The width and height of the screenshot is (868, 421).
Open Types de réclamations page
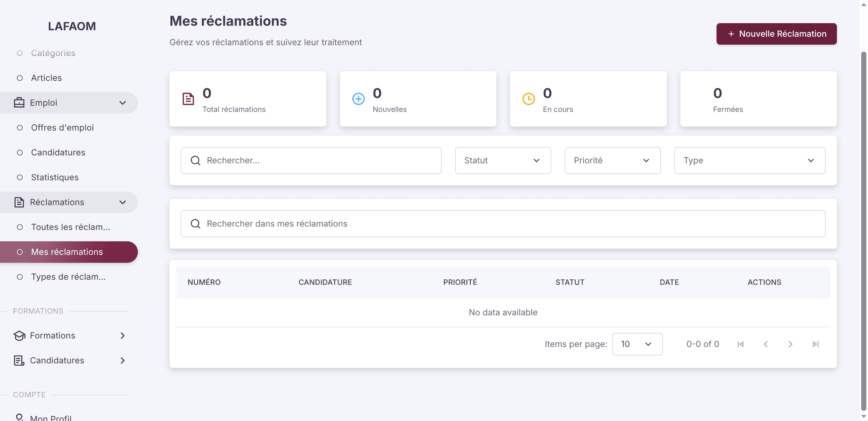pyautogui.click(x=68, y=277)
